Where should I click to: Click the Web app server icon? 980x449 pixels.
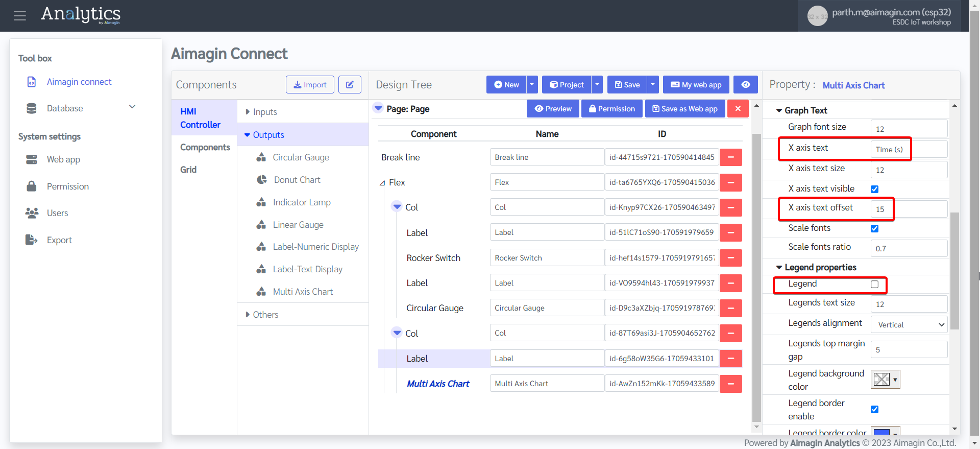[32, 159]
